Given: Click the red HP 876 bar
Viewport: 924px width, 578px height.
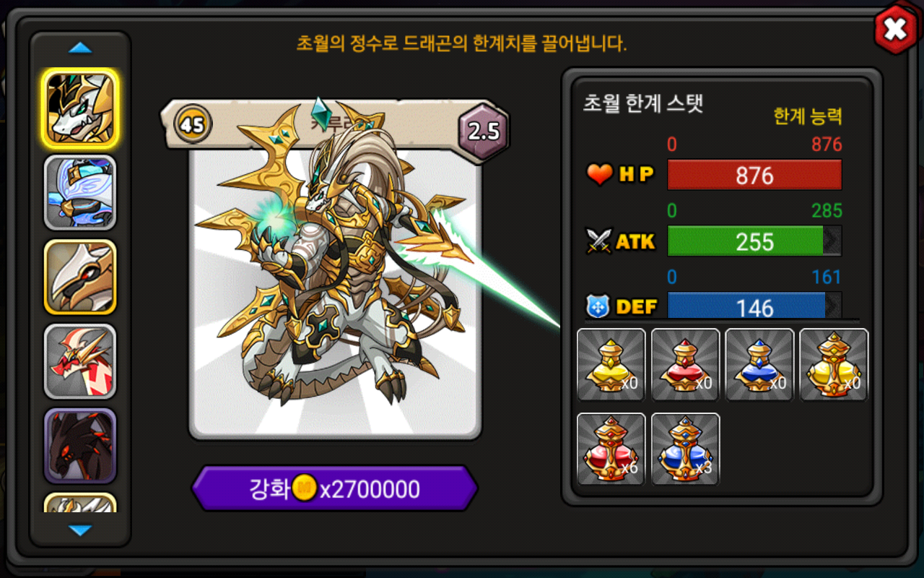Looking at the screenshot, I should [754, 175].
